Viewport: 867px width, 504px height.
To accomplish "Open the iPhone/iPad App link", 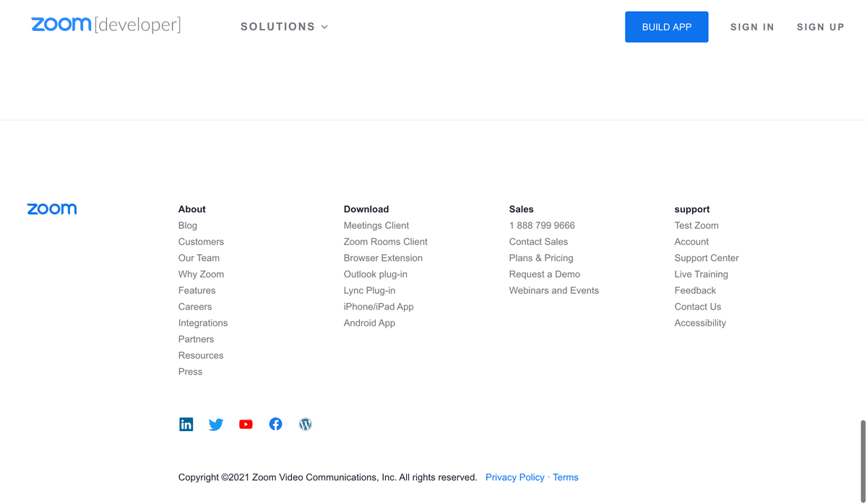I will 379,307.
